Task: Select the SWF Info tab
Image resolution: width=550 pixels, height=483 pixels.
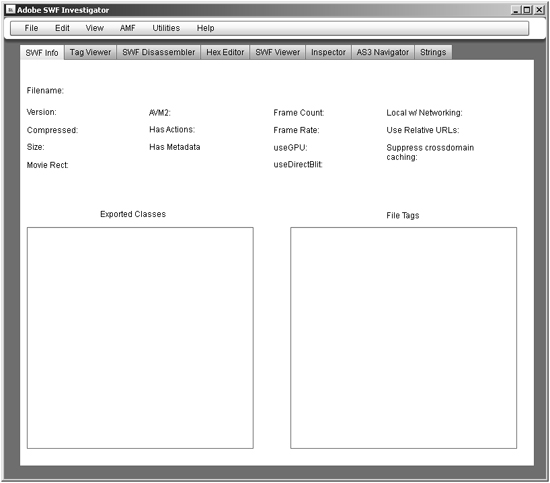Action: [x=42, y=53]
